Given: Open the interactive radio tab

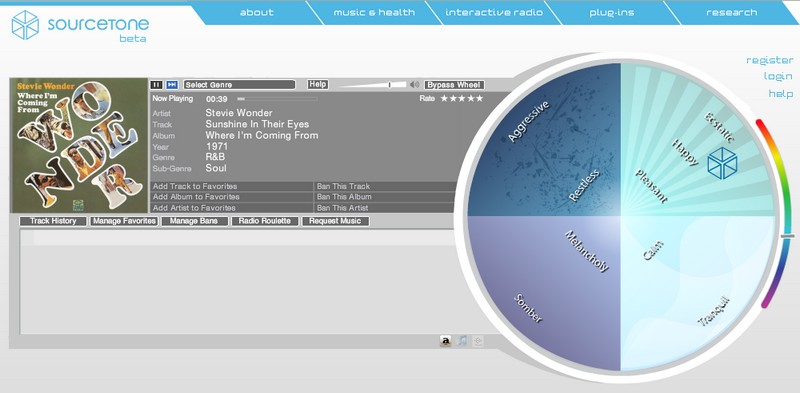Looking at the screenshot, I should [x=494, y=12].
